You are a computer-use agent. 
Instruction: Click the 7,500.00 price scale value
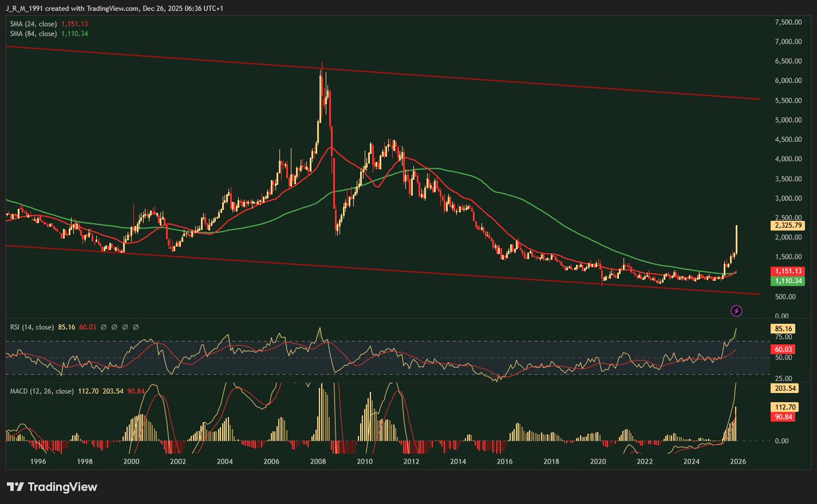point(788,22)
